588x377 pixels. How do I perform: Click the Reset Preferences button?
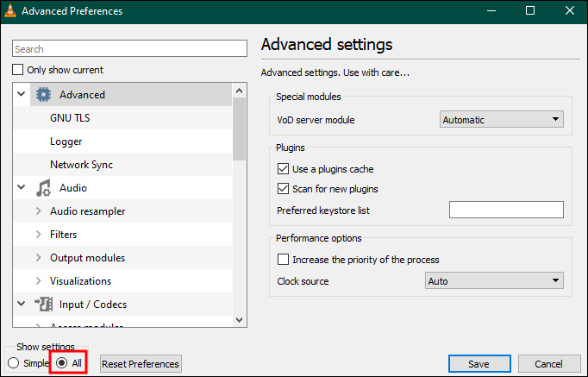[x=141, y=364]
